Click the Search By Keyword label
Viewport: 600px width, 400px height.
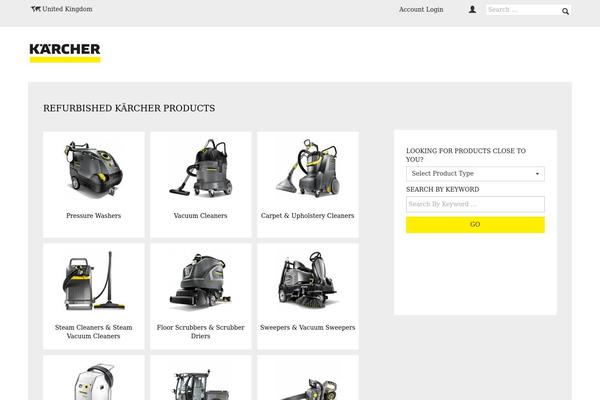click(x=443, y=189)
